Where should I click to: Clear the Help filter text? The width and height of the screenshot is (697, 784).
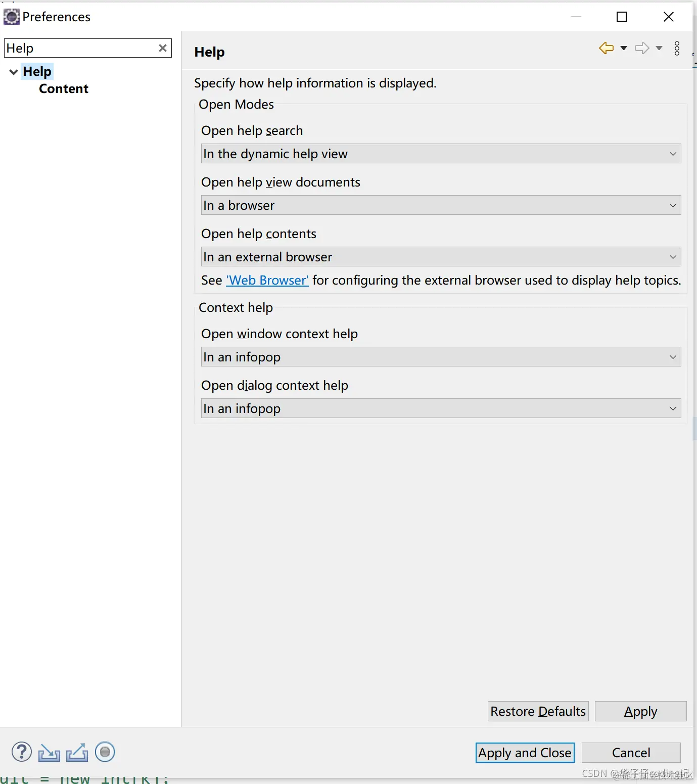pyautogui.click(x=163, y=48)
